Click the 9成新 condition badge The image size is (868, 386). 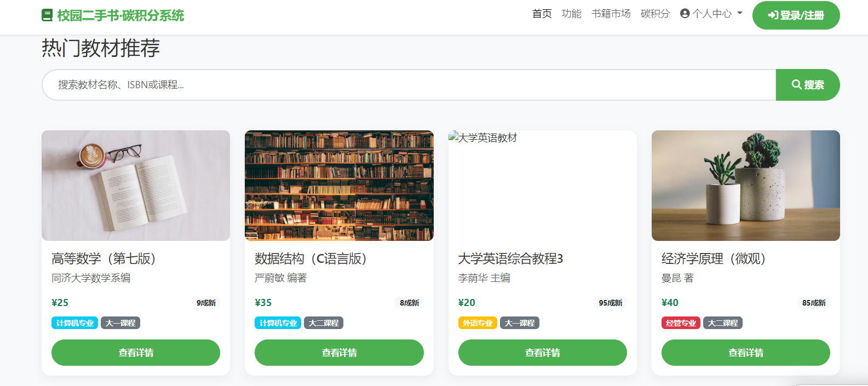[x=206, y=303]
